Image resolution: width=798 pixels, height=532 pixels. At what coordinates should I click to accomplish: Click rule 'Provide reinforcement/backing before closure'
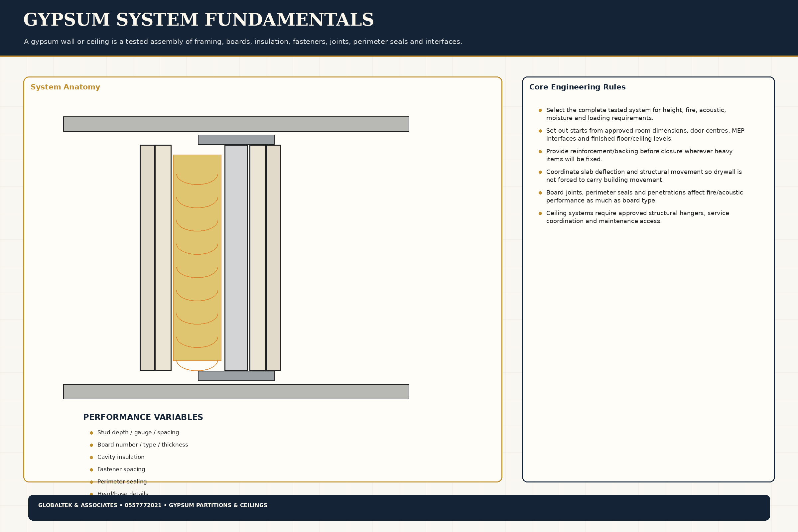pos(639,155)
